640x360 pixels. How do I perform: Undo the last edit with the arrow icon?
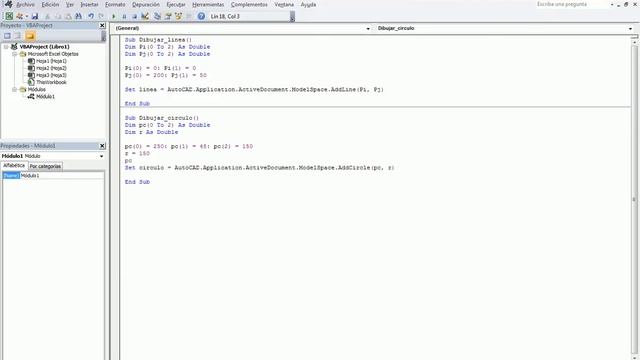(91, 16)
